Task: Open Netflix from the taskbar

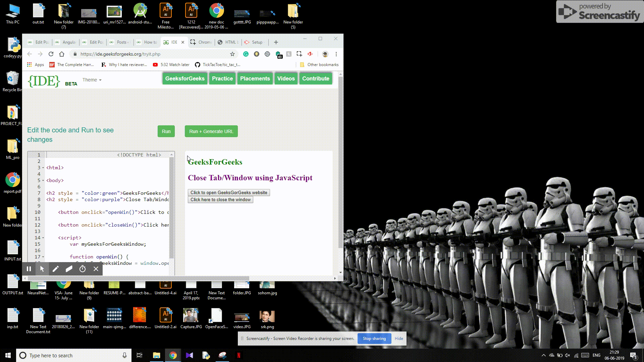Action: click(x=239, y=355)
